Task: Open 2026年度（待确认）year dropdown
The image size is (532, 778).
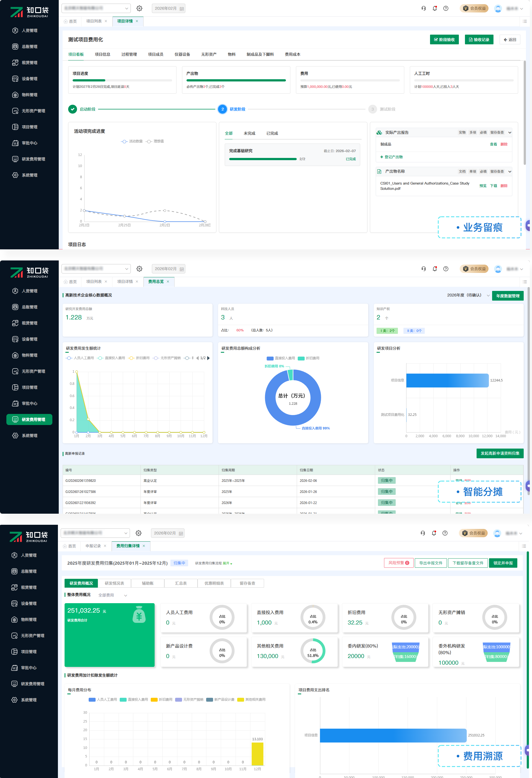Action: 468,295
